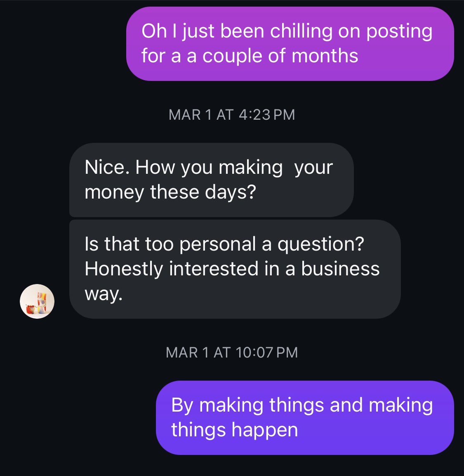
Task: Select the 'chilling on posting' purple message
Action: point(290,44)
